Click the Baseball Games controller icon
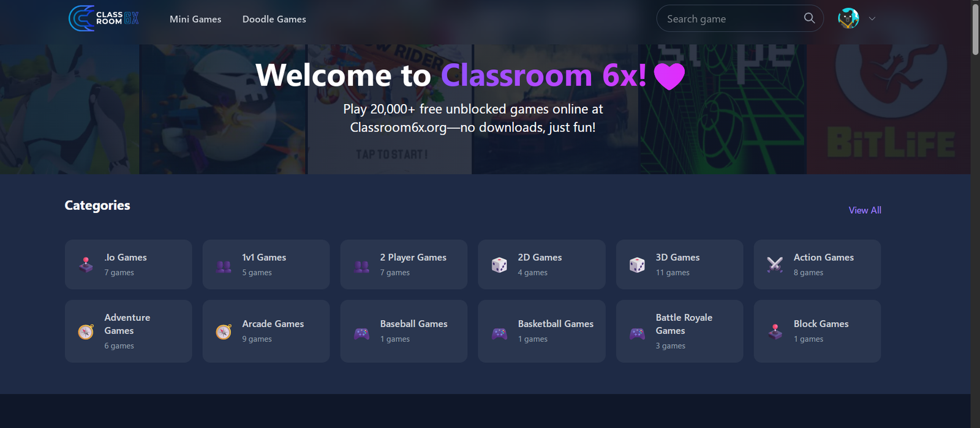Viewport: 980px width, 428px height. (361, 332)
